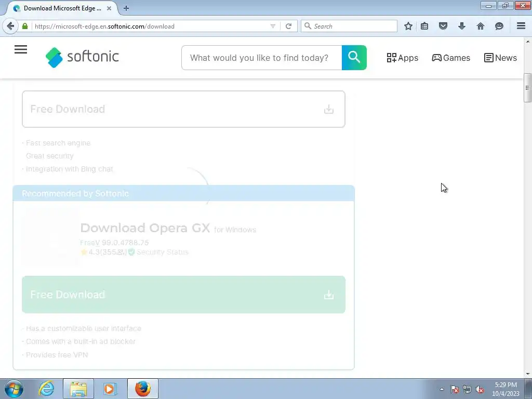The width and height of the screenshot is (532, 399).
Task: Click the browser address bar URL
Action: pos(149,26)
